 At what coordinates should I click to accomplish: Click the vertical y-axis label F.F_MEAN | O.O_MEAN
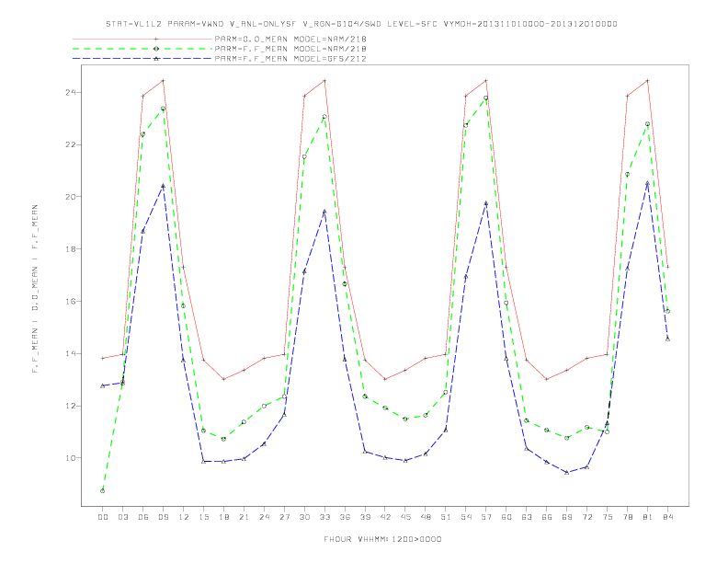click(35, 289)
